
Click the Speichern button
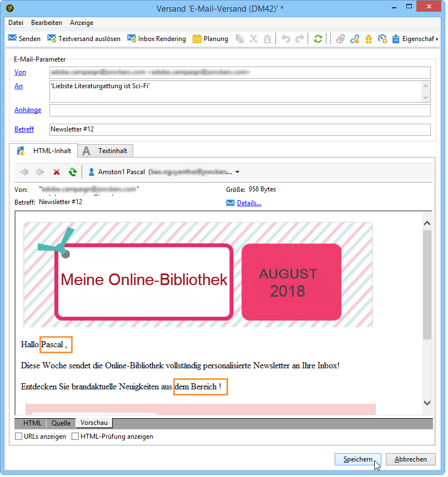click(359, 460)
